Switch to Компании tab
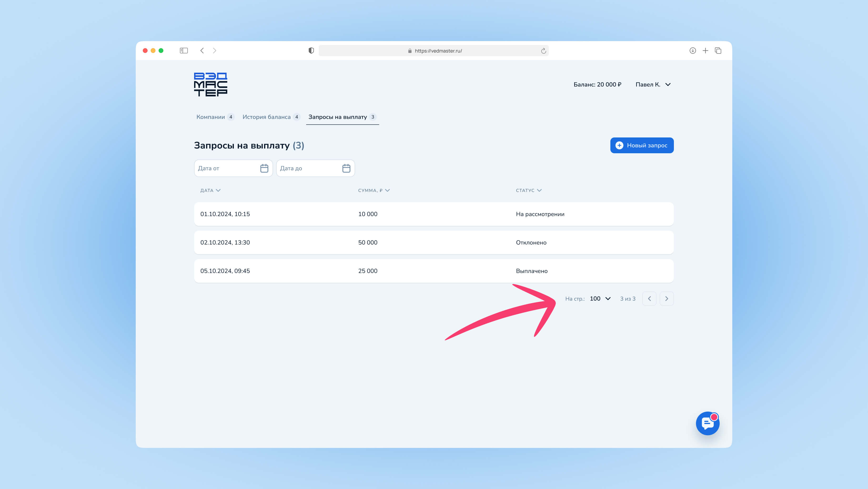This screenshot has height=489, width=868. (x=211, y=117)
